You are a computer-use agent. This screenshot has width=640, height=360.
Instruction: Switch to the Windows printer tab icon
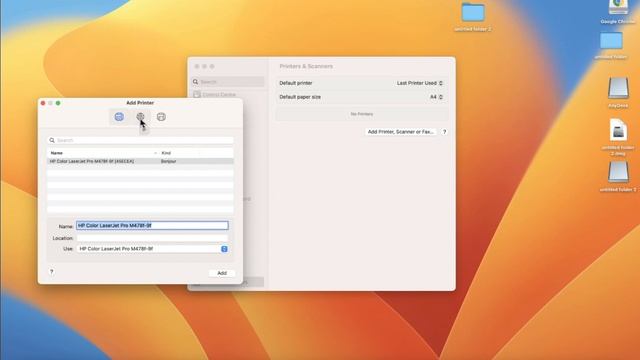(161, 117)
